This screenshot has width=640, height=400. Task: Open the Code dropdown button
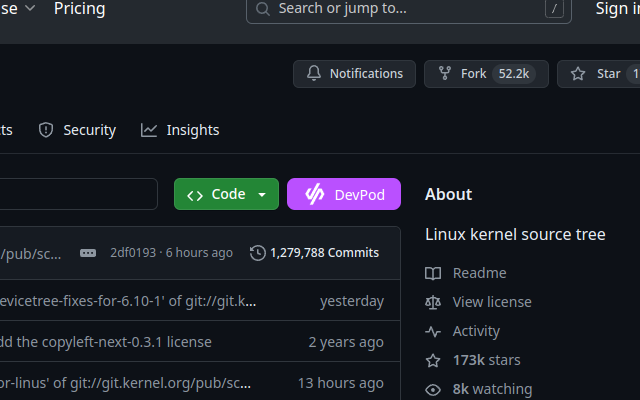(226, 194)
